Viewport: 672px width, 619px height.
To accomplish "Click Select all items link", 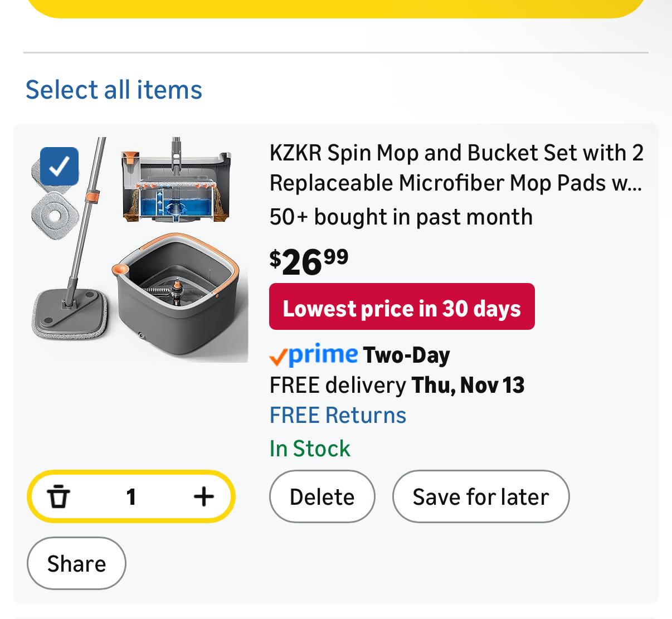I will pyautogui.click(x=114, y=90).
